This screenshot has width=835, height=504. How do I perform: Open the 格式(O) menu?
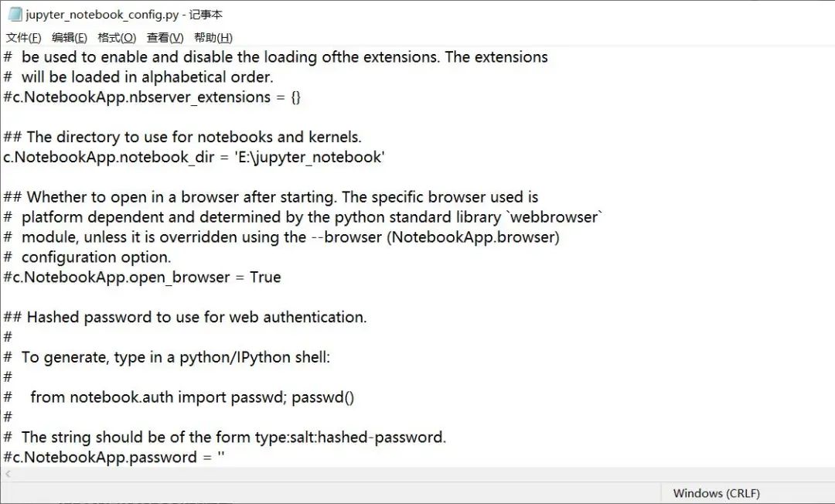tap(117, 38)
